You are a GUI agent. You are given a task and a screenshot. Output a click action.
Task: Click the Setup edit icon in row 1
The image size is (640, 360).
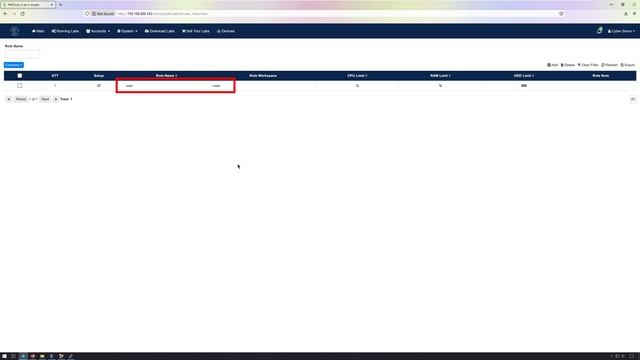pos(98,86)
